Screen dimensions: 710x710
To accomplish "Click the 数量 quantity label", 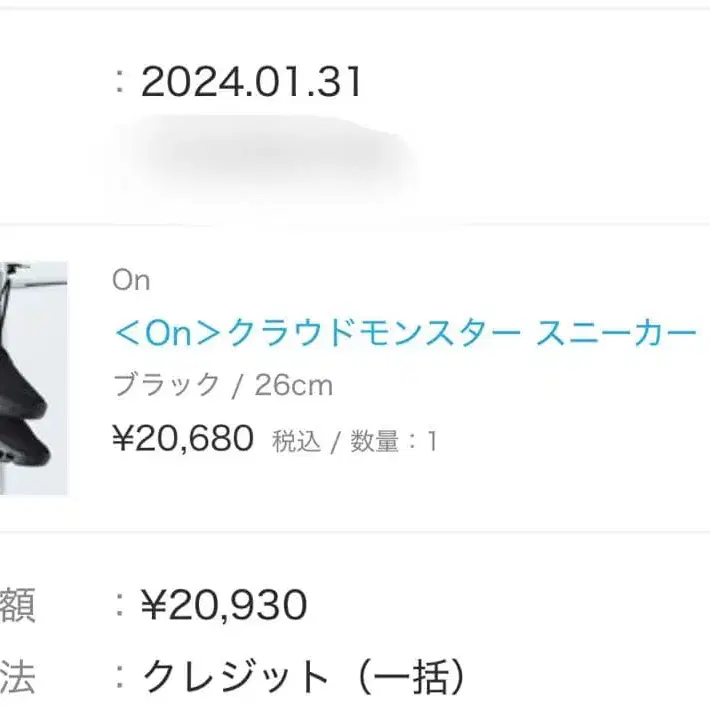I will tap(375, 441).
